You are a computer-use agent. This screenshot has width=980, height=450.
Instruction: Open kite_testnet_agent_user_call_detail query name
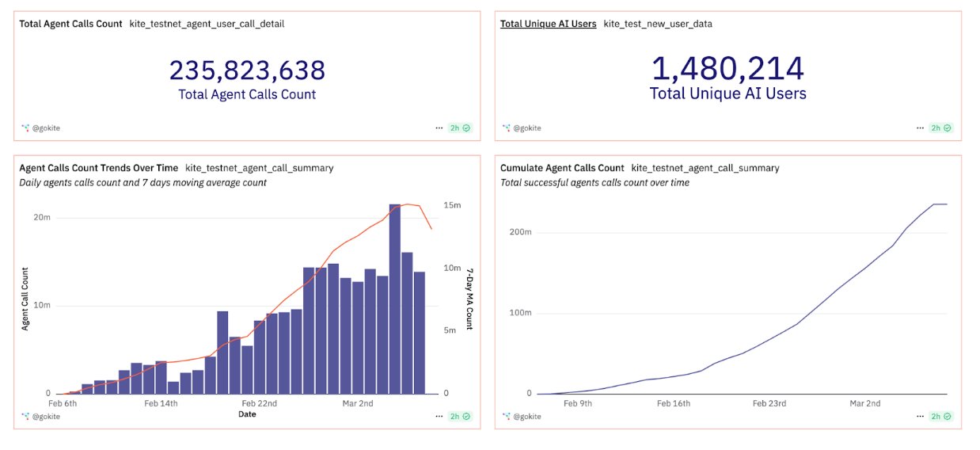coord(207,24)
